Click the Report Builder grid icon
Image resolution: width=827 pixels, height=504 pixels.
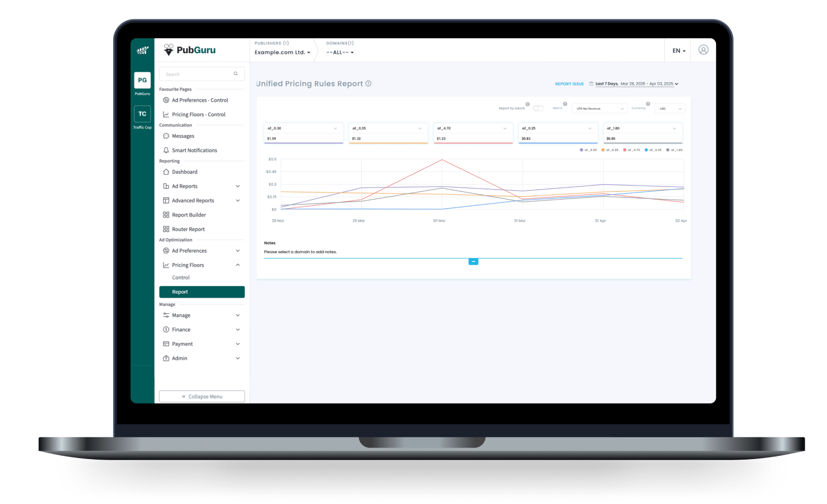(x=166, y=215)
